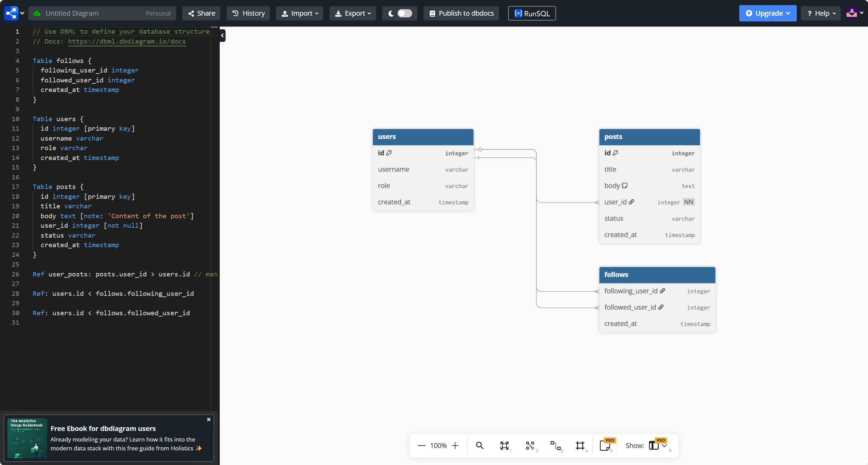Open diagram History
This screenshot has height=465, width=868.
coord(248,13)
